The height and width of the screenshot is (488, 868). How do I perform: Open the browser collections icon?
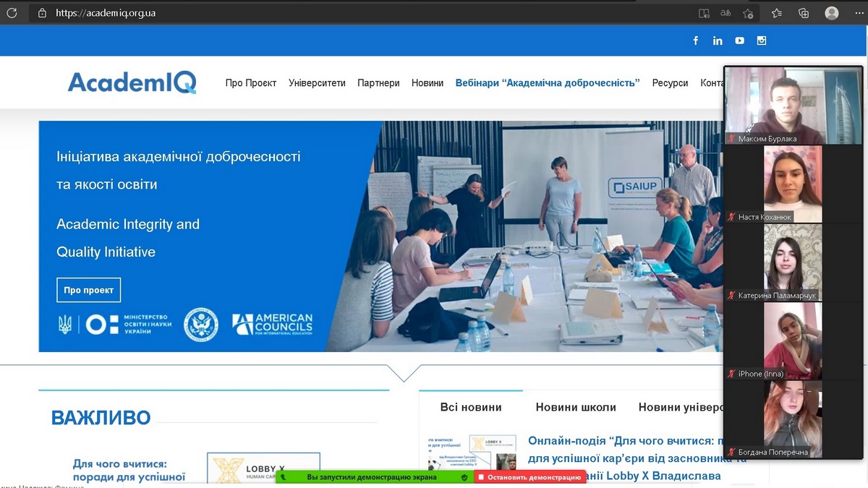803,12
